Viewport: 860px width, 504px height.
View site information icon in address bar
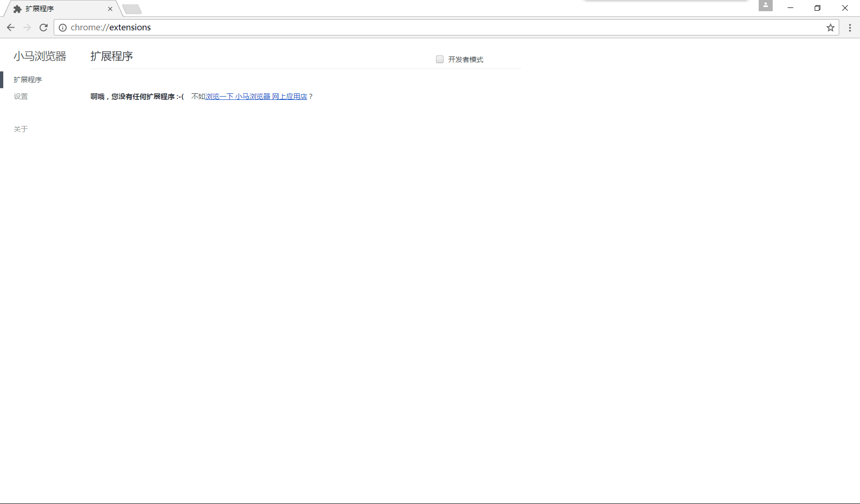pyautogui.click(x=63, y=28)
